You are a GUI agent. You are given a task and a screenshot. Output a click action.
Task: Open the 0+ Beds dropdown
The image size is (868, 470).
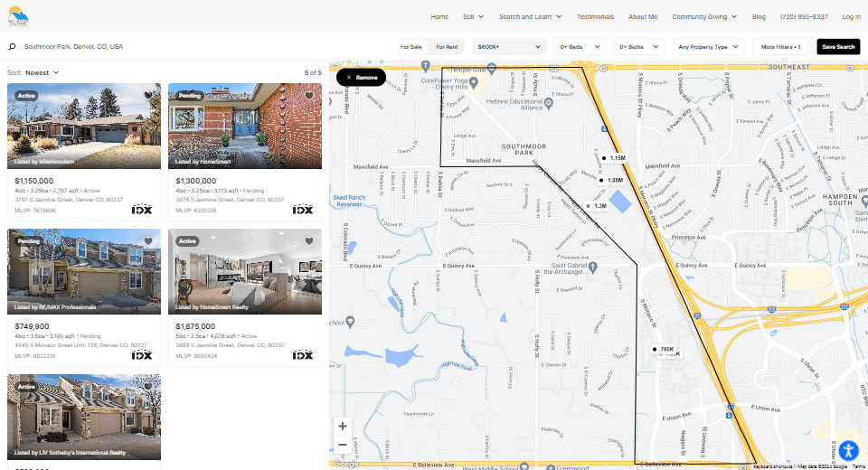click(580, 47)
